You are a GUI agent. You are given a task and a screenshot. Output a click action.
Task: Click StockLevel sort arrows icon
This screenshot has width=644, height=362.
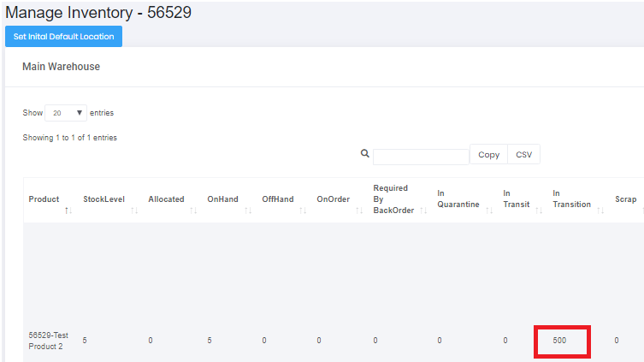134,211
